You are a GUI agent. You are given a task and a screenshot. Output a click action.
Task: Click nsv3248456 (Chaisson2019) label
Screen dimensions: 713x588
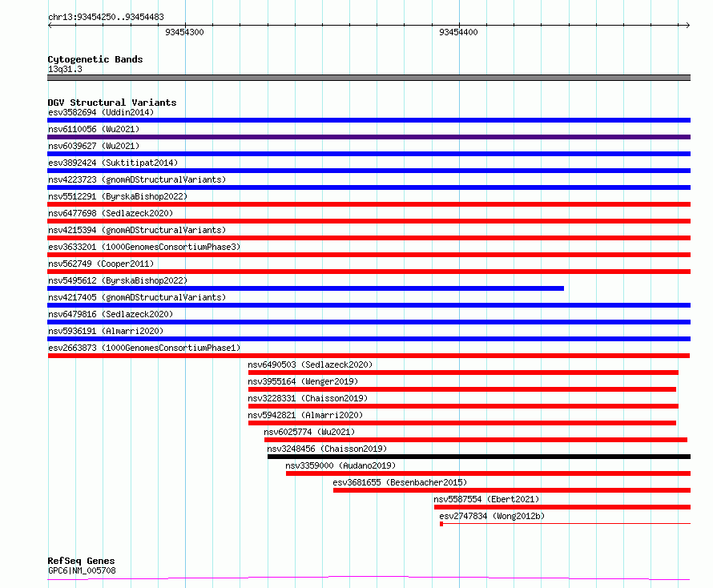pyautogui.click(x=327, y=449)
